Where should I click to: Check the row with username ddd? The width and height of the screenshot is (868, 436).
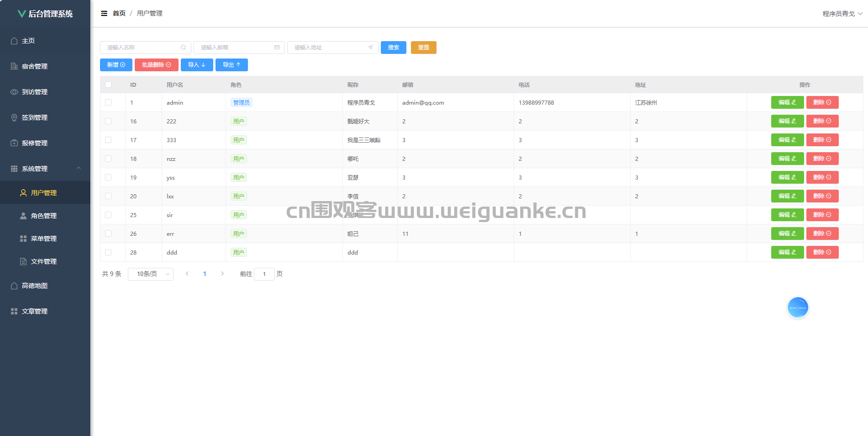coord(108,252)
